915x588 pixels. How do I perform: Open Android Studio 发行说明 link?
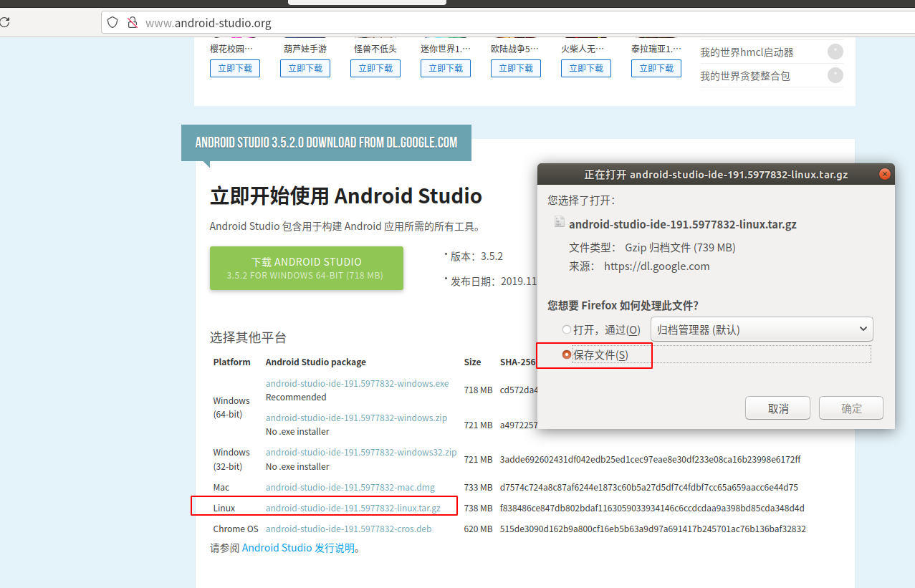(x=298, y=548)
